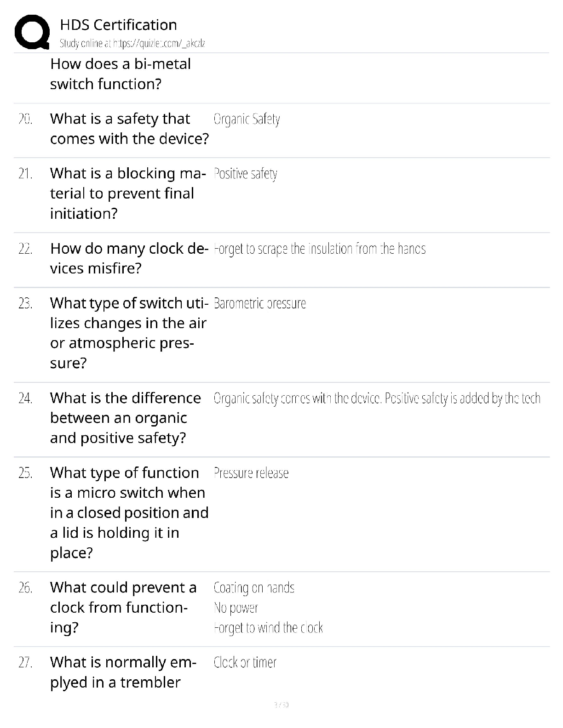Screen dimensions: 563x728
Task: Select question 24 about organic and positive safety
Action: 126,418
